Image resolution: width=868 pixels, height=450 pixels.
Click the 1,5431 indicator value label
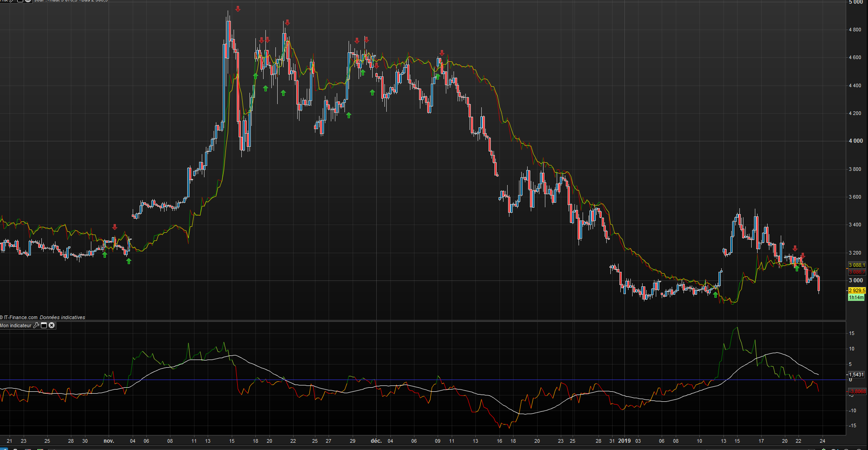[856, 375]
